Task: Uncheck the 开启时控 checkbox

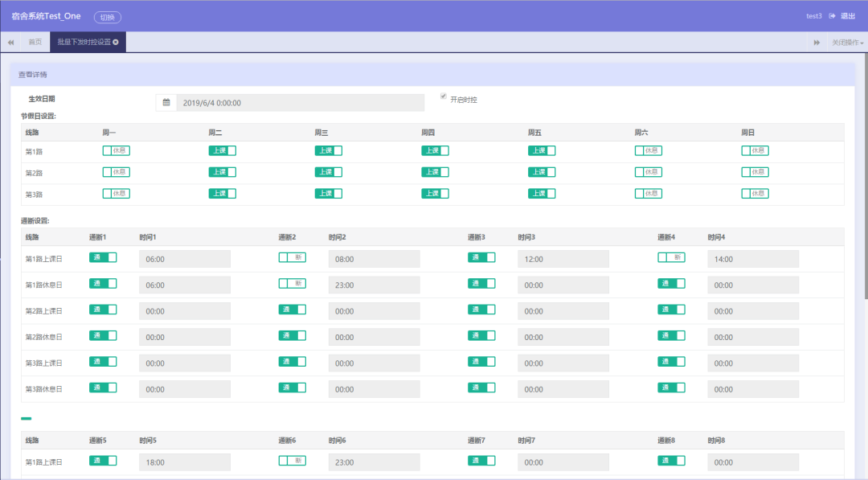Action: click(444, 96)
